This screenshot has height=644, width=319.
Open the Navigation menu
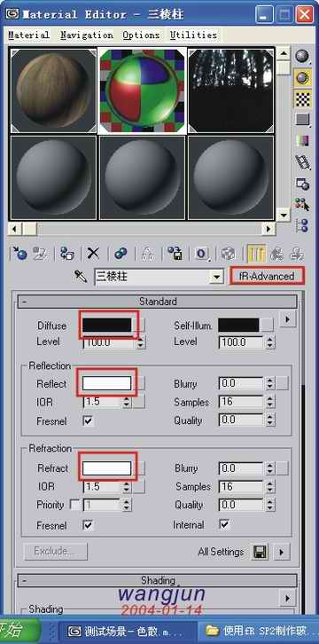click(87, 35)
